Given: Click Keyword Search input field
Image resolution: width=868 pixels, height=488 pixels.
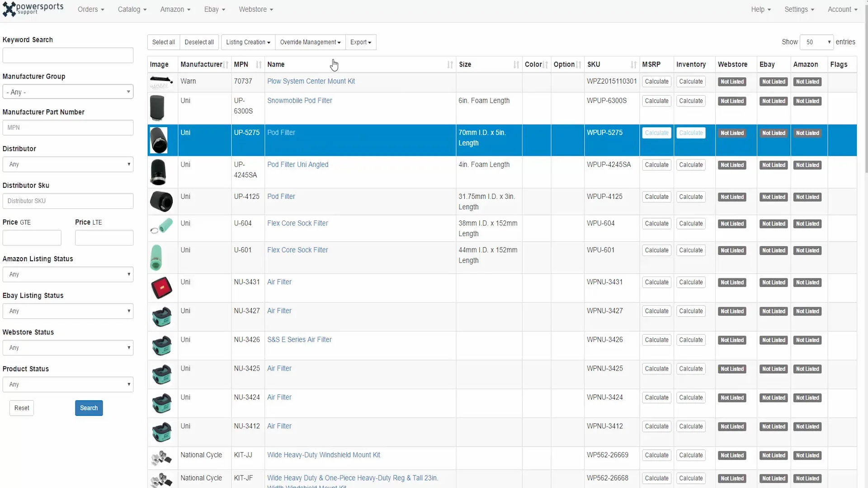Looking at the screenshot, I should click(68, 56).
